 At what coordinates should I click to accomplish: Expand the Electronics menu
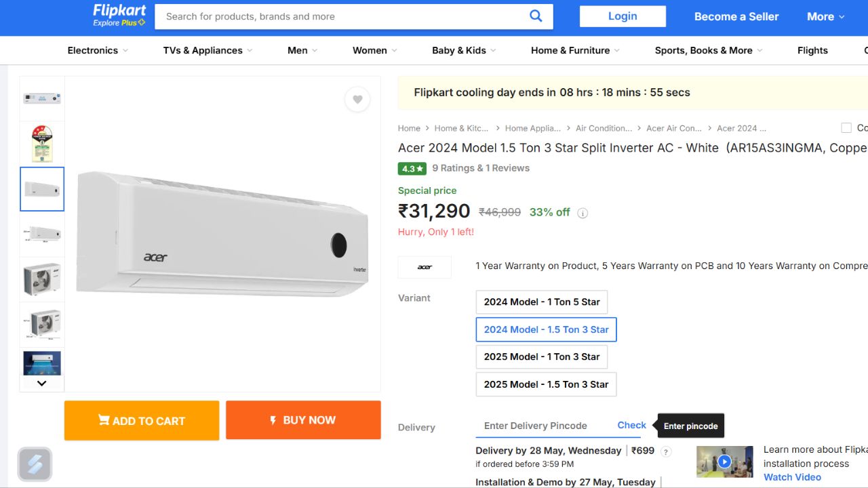tap(98, 50)
